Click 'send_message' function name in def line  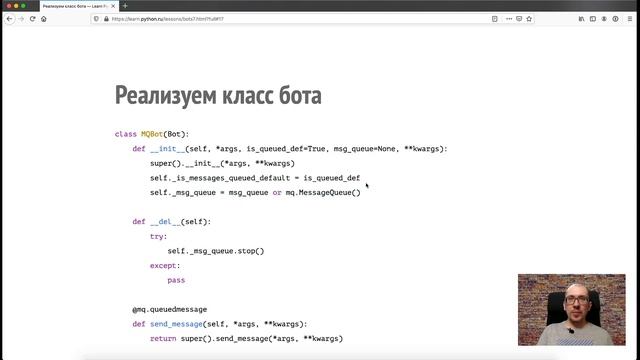[176, 324]
